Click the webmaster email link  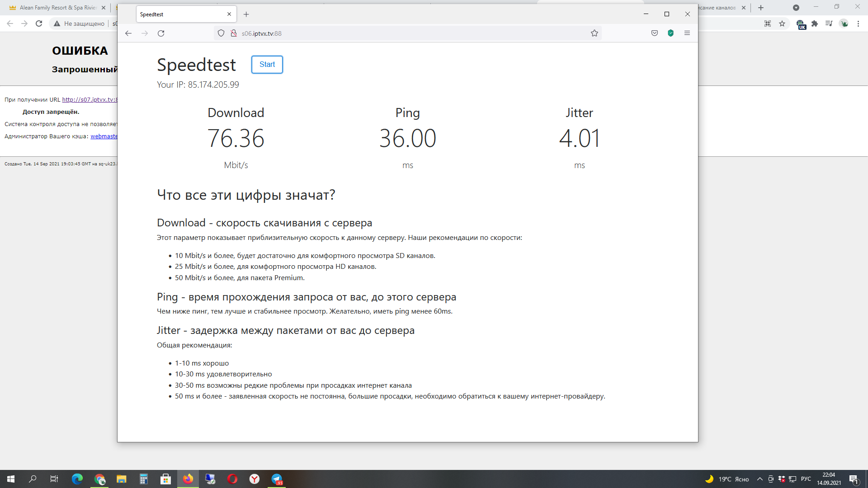[104, 136]
